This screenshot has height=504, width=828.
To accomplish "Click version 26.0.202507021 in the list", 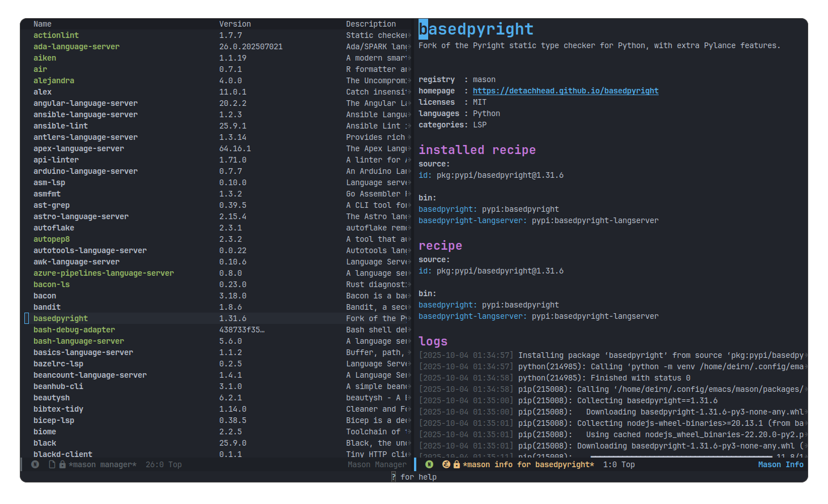I will click(251, 46).
